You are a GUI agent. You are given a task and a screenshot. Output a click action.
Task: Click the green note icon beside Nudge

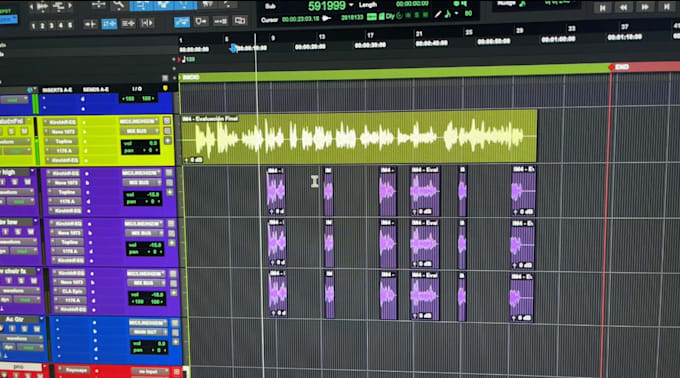pyautogui.click(x=522, y=4)
